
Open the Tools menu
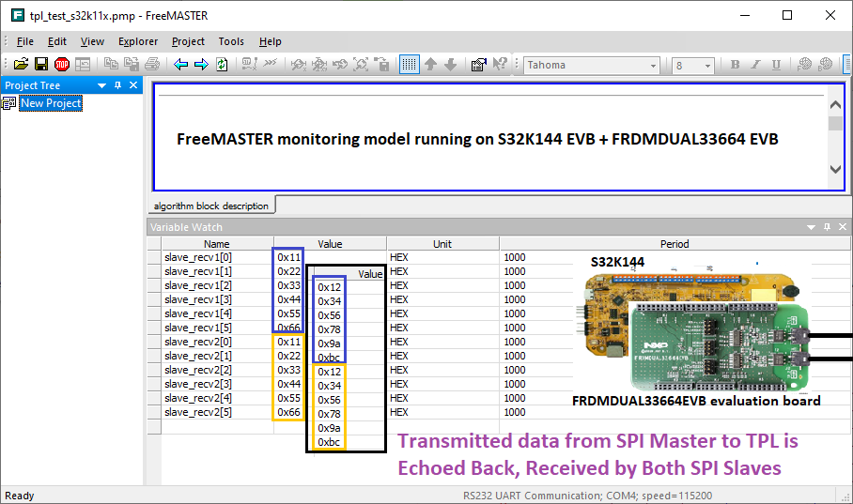(231, 41)
